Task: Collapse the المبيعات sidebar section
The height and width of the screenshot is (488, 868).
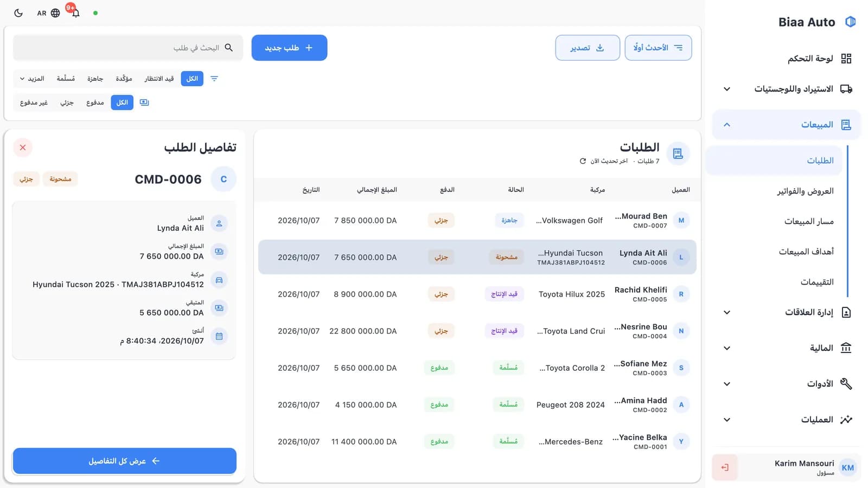Action: coord(787,125)
